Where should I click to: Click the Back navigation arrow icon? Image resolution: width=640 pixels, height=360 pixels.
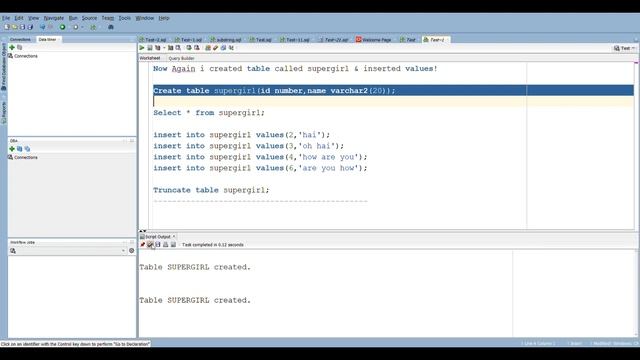(x=42, y=27)
